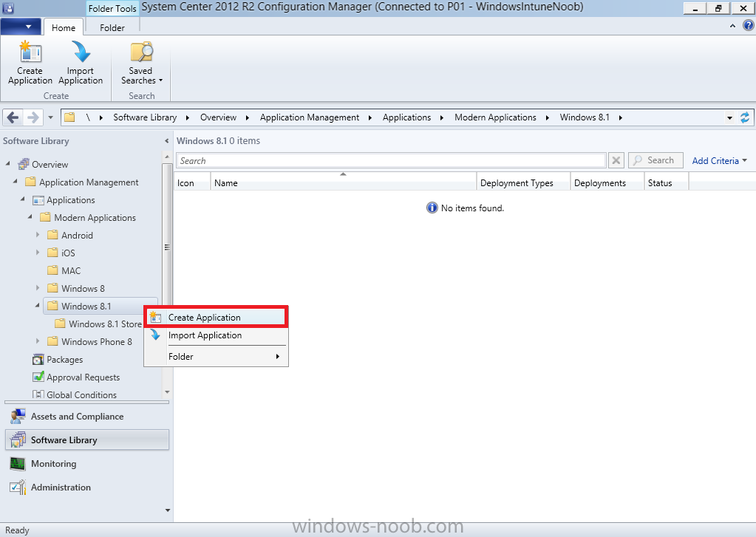The image size is (756, 537).
Task: Select Create Application in context menu
Action: click(216, 317)
